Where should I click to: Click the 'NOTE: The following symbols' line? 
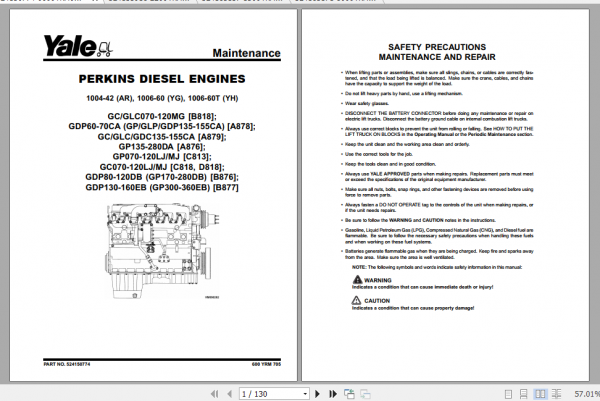437,267
